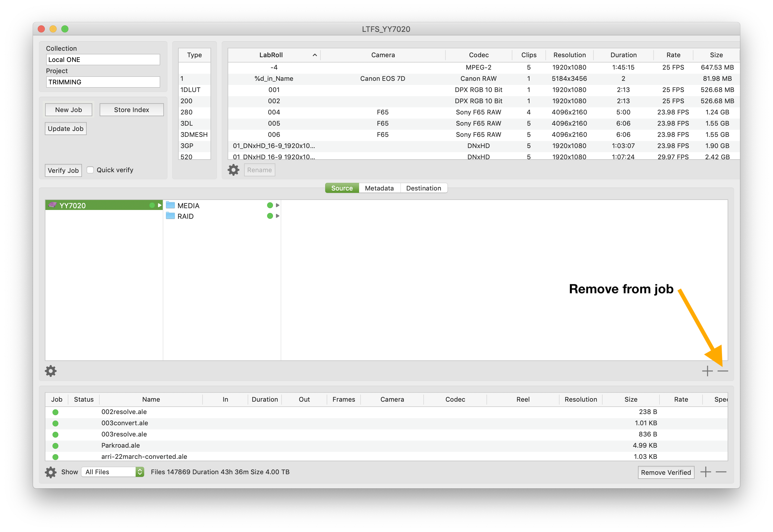This screenshot has height=532, width=773.
Task: Sort job list by Reel header
Action: 523,399
